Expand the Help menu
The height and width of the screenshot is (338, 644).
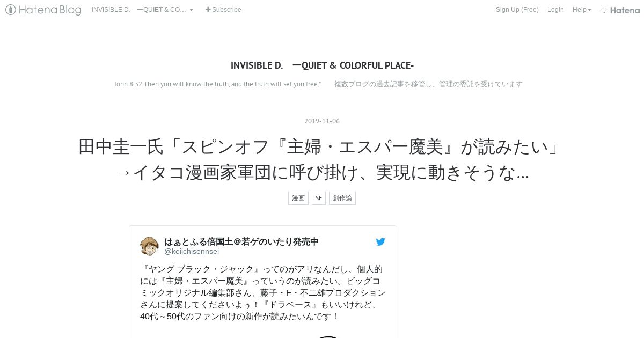[x=581, y=10]
